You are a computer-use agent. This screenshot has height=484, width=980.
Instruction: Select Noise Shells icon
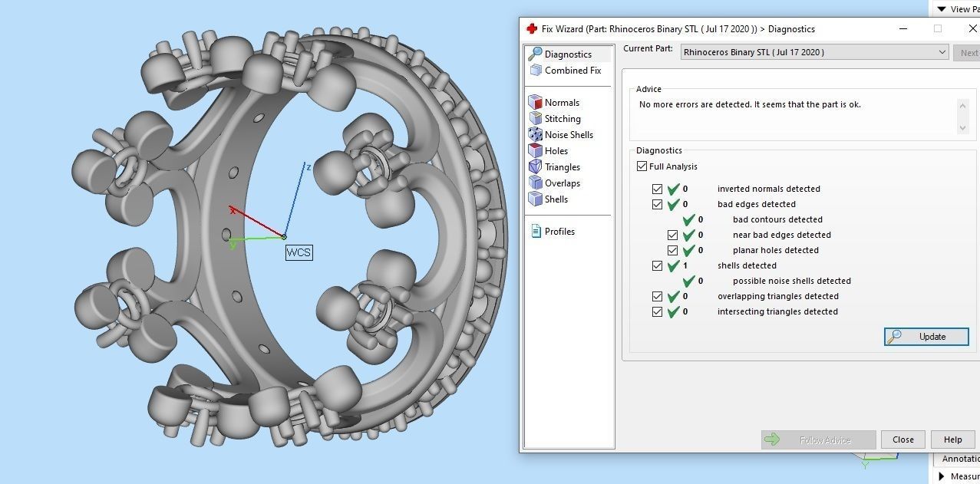coord(536,135)
